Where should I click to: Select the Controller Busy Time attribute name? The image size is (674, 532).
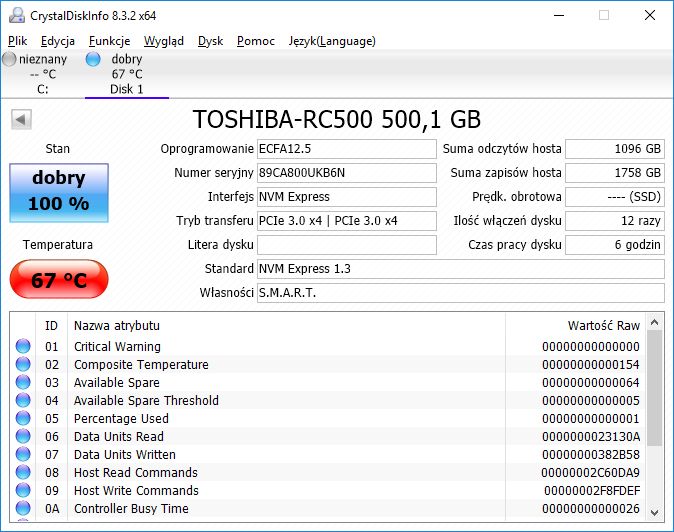click(x=131, y=509)
